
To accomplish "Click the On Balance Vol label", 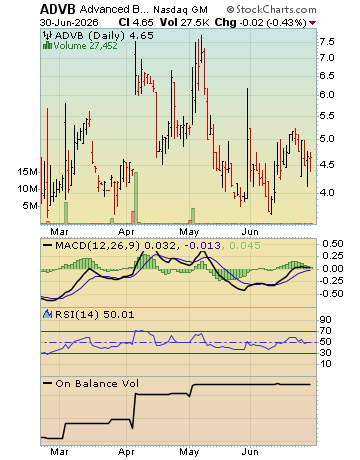I will [x=97, y=383].
